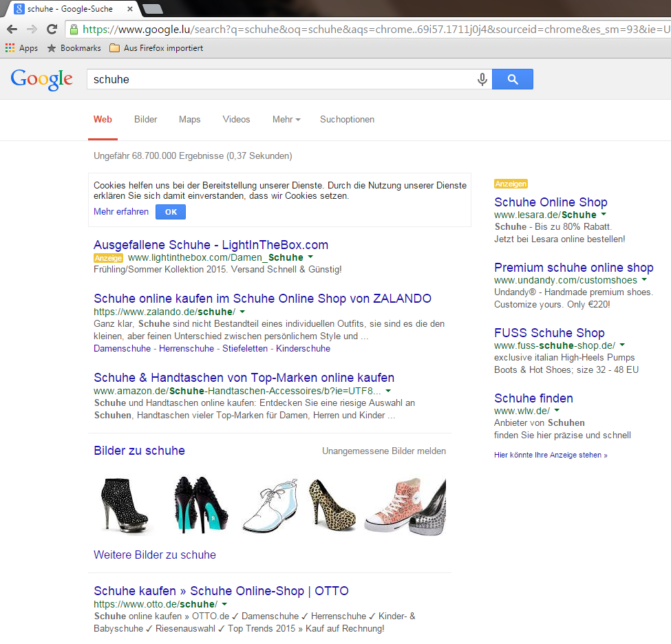Click the browser forward arrow
The height and width of the screenshot is (644, 671).
[32, 29]
